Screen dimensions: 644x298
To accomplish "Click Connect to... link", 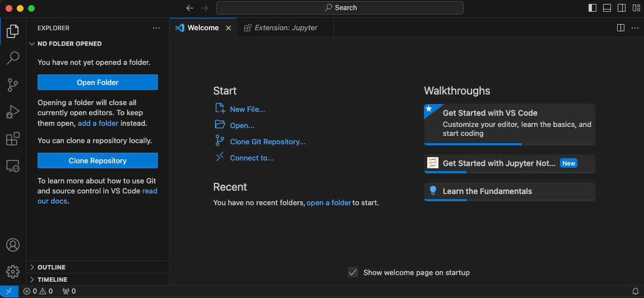I will [251, 158].
